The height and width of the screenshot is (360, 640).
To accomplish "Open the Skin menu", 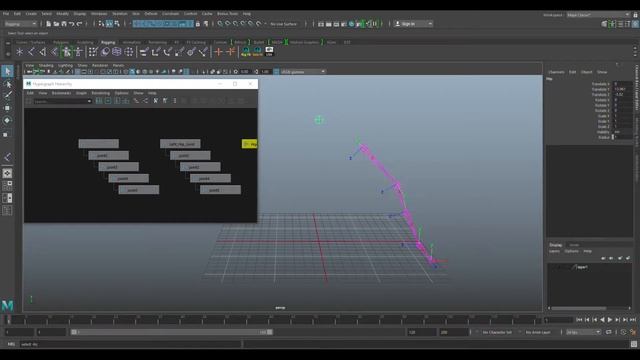I will click(136, 13).
